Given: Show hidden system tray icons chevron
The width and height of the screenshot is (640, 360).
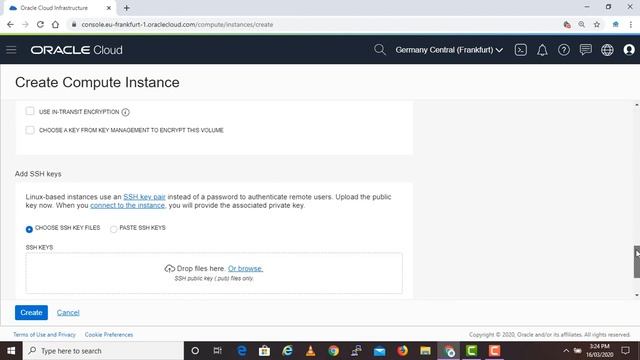Looking at the screenshot, I should coord(566,351).
